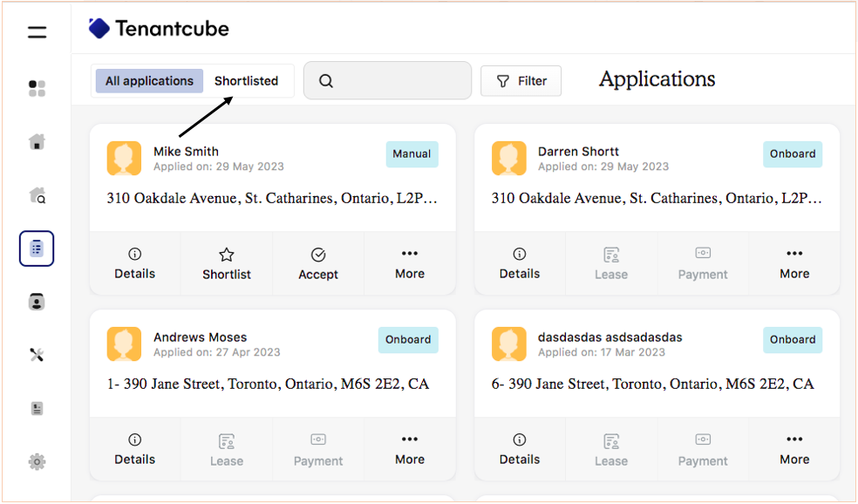
Task: View Details for Darren Shortt
Action: click(520, 263)
